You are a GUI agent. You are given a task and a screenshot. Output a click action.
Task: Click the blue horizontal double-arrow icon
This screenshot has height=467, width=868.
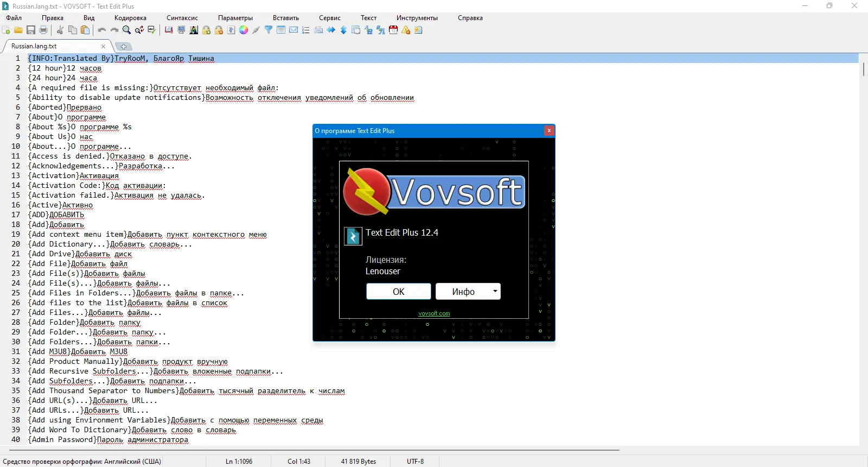point(331,30)
